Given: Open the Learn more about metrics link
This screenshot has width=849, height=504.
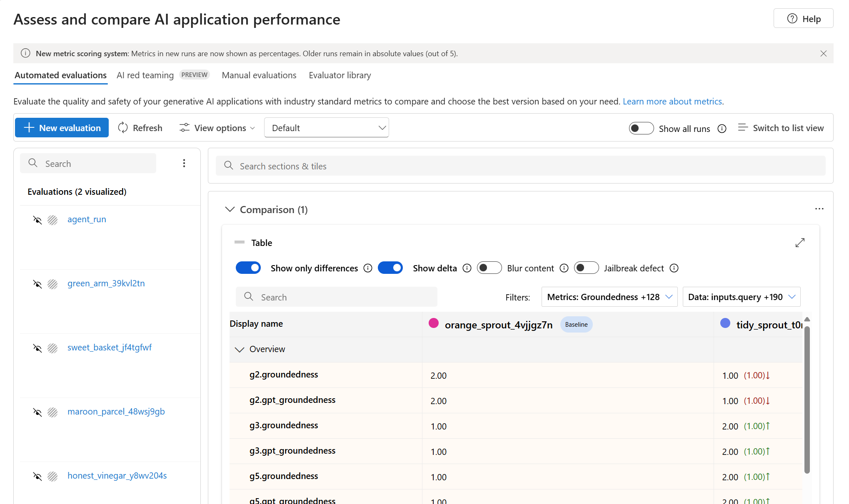Looking at the screenshot, I should pos(672,101).
